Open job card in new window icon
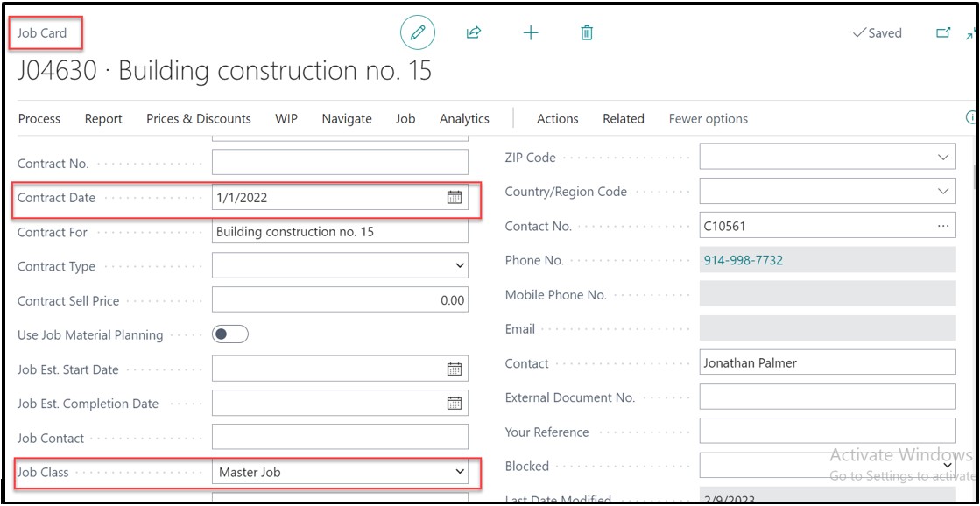 click(943, 33)
